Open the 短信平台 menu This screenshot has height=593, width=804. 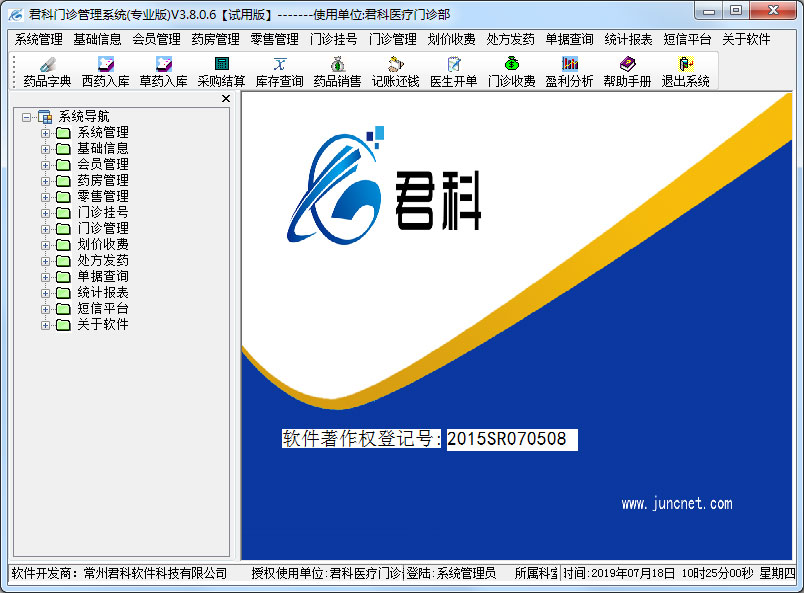pos(687,39)
